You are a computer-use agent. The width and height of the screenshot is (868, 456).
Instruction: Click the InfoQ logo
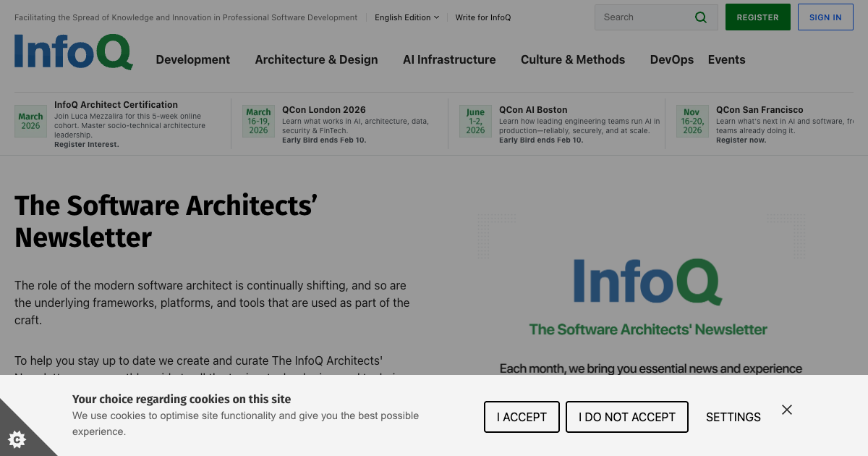point(72,52)
